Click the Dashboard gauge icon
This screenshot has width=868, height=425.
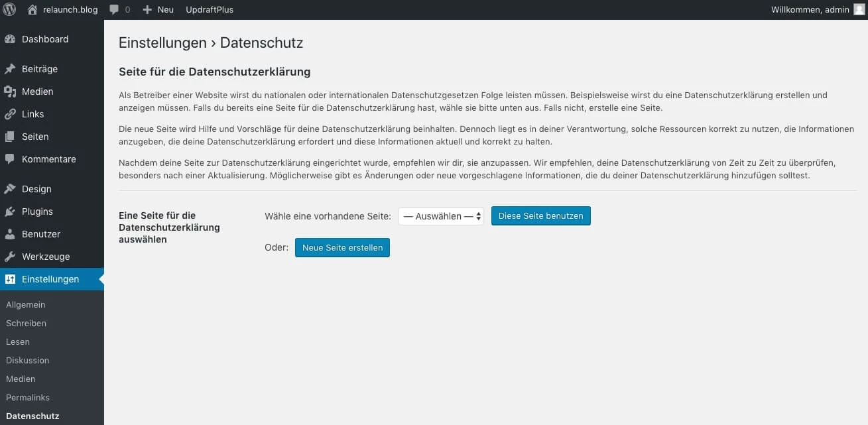coord(10,39)
